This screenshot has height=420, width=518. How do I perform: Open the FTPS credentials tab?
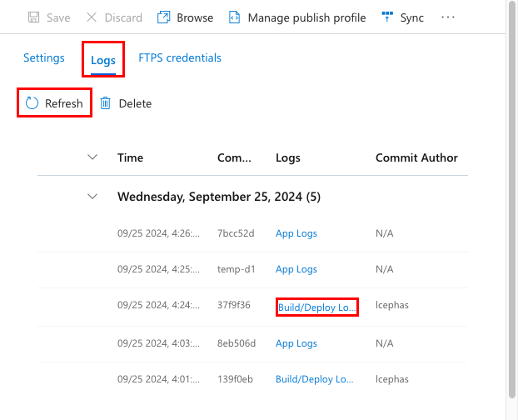[x=180, y=58]
